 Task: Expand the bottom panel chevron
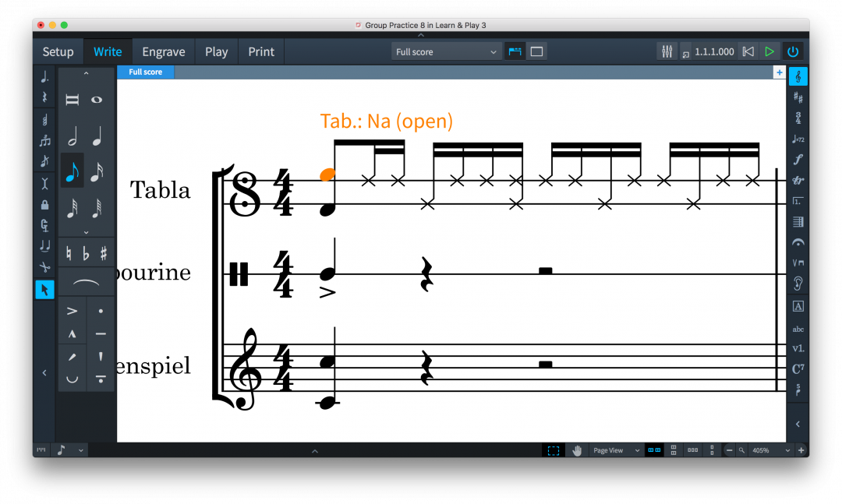point(315,451)
